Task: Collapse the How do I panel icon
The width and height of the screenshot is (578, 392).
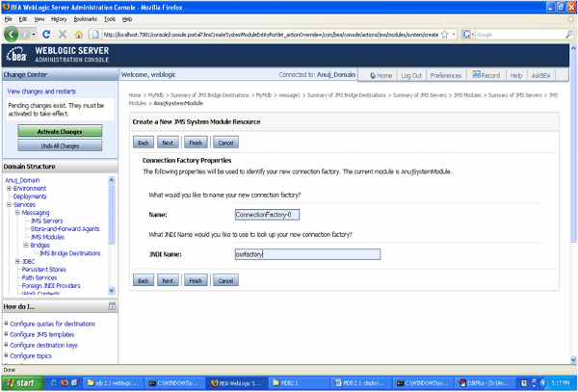Action: (x=112, y=306)
